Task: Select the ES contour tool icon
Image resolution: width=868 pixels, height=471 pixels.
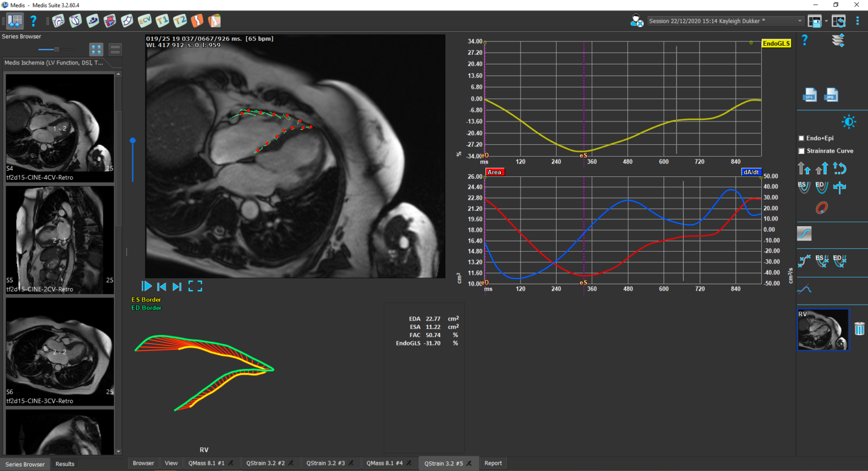Action: 803,187
